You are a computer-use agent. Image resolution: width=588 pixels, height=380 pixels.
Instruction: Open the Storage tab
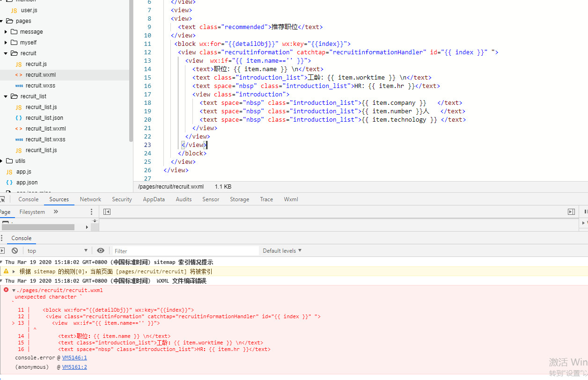coord(239,199)
